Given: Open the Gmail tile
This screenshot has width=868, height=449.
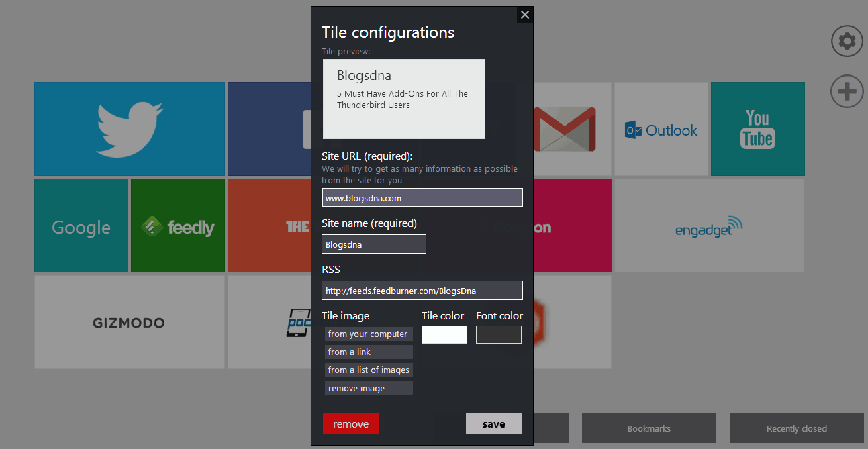Looking at the screenshot, I should tap(571, 129).
